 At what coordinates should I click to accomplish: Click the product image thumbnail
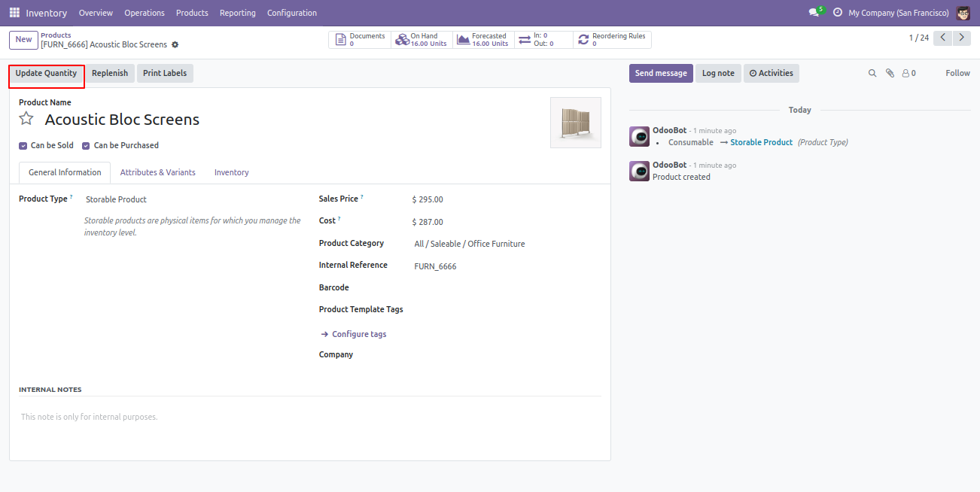point(576,123)
